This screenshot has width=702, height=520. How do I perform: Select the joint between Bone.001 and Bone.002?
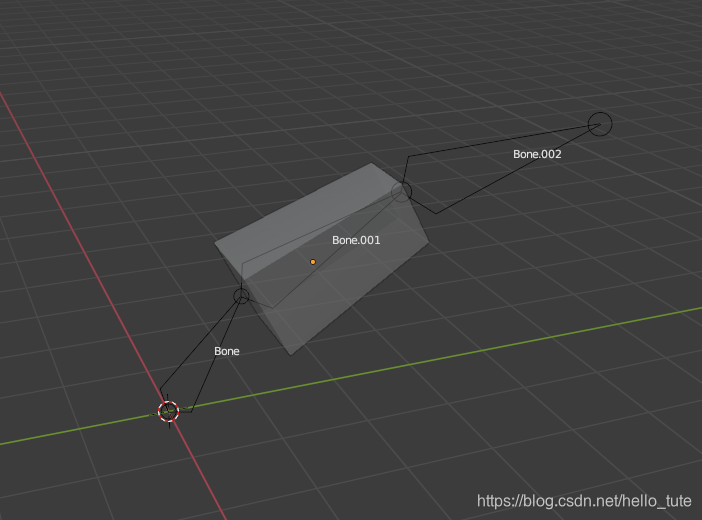(402, 192)
